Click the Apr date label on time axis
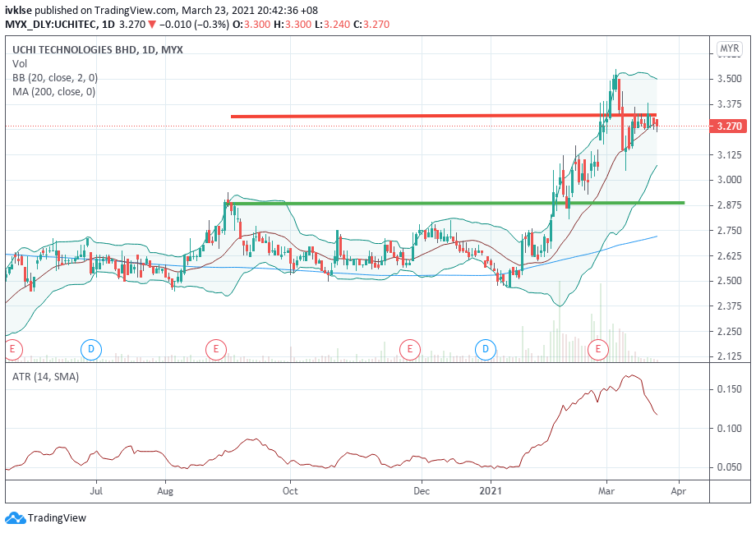Screen dimensions: 756x533 (679, 491)
